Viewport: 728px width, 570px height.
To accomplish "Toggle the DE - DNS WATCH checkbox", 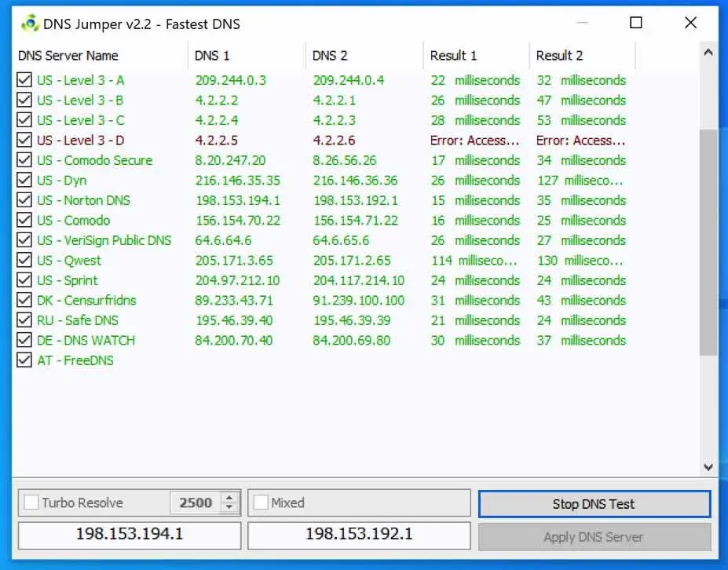I will [24, 339].
